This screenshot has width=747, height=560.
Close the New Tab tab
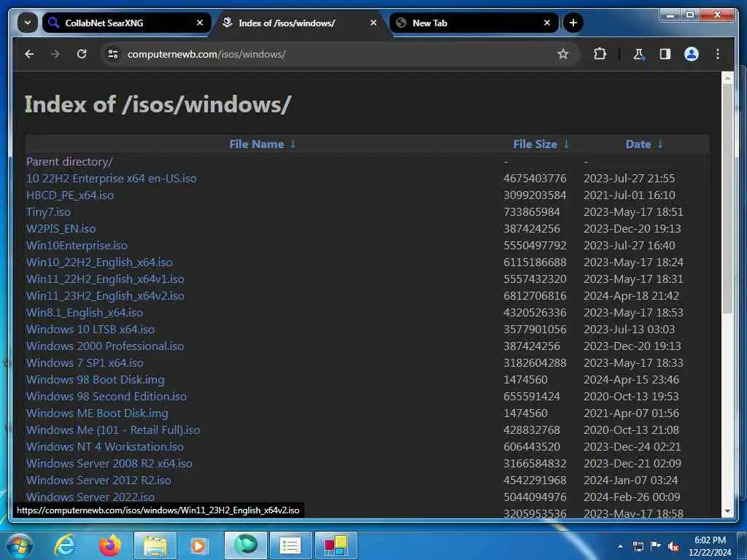click(x=547, y=23)
